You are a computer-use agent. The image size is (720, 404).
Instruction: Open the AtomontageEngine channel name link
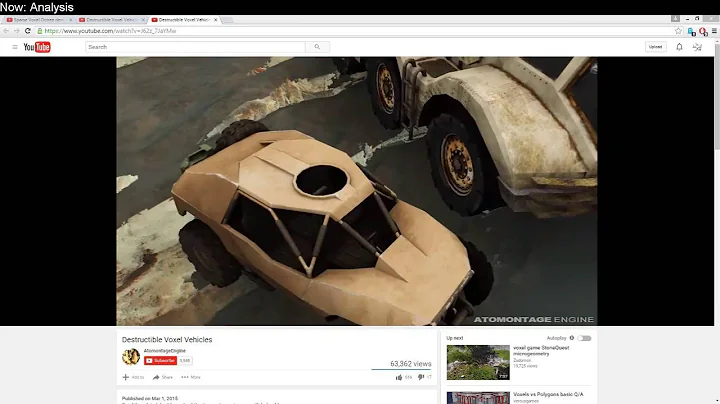pyautogui.click(x=164, y=351)
